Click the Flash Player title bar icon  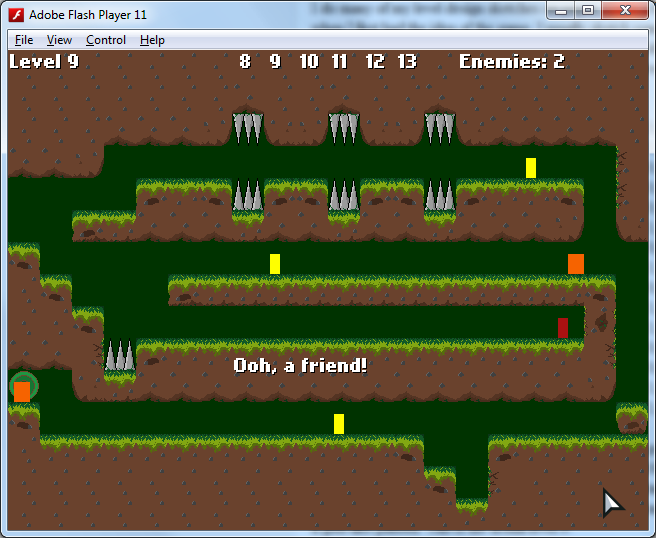16,14
